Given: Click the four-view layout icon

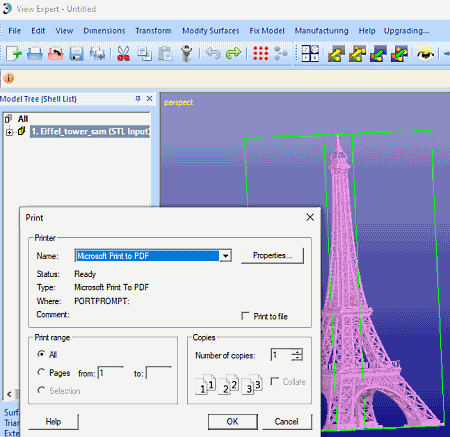Looking at the screenshot, I should click(310, 53).
